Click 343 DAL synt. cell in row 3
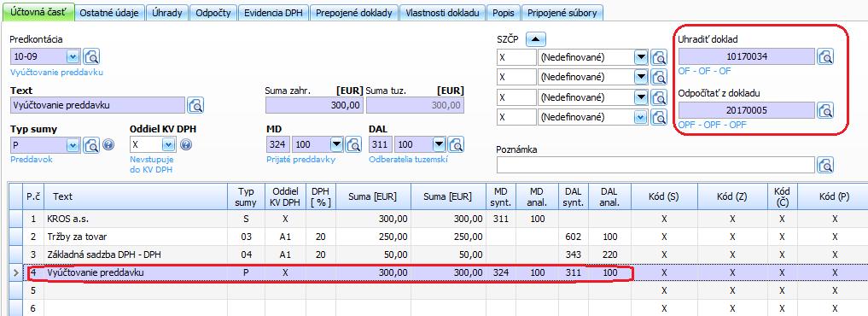This screenshot has height=316, width=868. (x=574, y=255)
